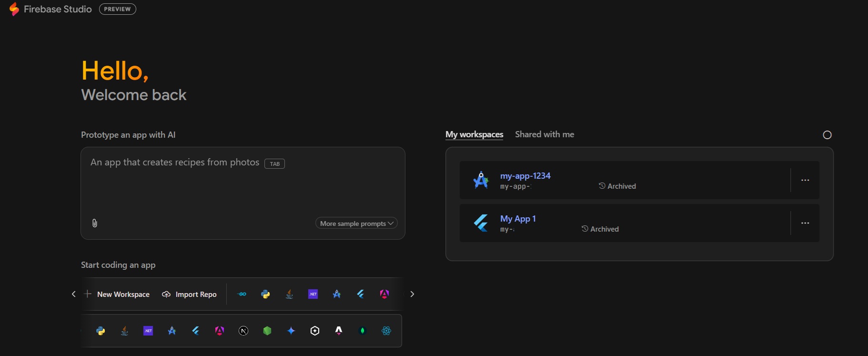
Task: Click Archived status of My App 1
Action: tap(600, 229)
